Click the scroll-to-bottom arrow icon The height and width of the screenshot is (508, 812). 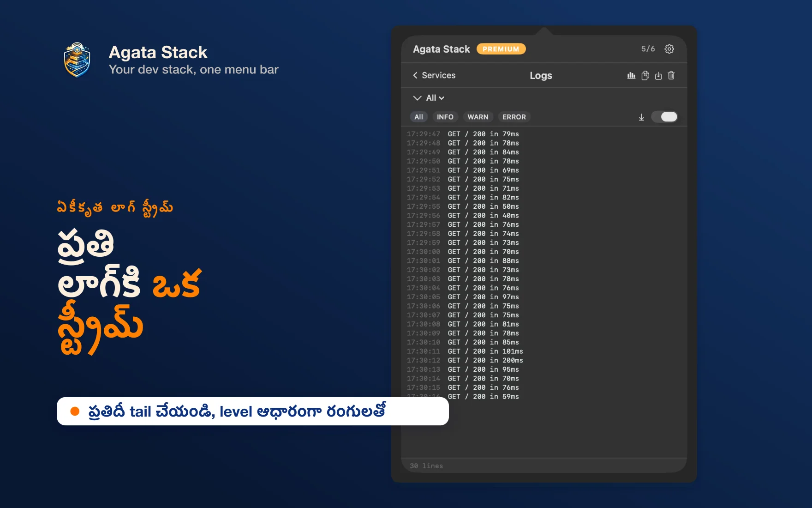click(641, 117)
